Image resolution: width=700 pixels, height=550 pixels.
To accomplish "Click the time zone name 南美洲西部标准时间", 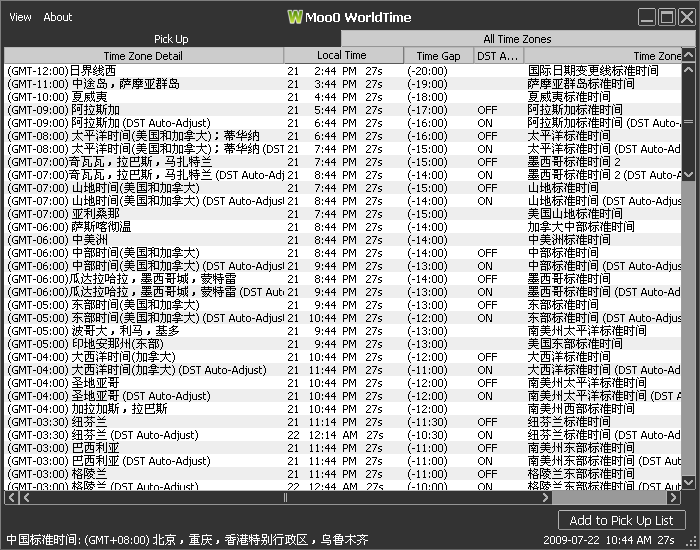I will coord(581,409).
